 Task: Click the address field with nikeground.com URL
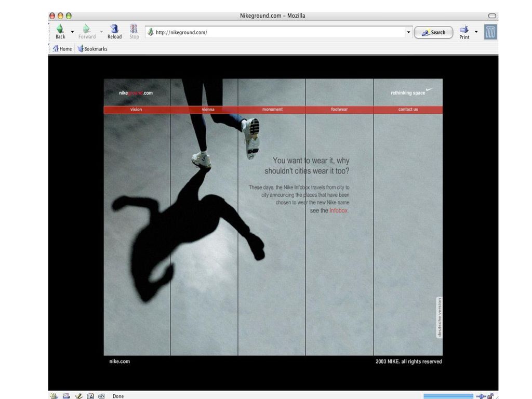coord(280,32)
